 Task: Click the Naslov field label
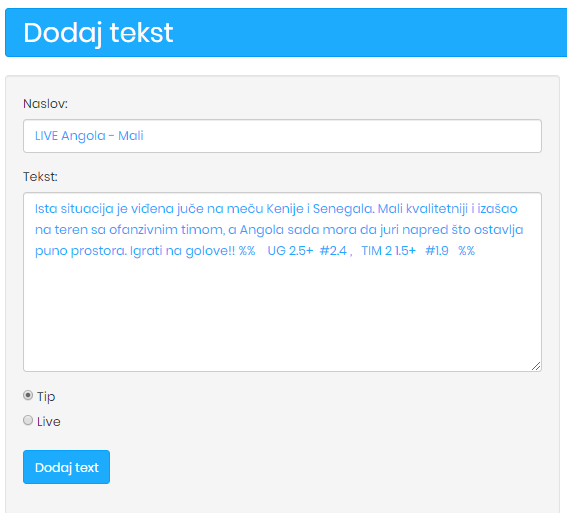(x=46, y=104)
